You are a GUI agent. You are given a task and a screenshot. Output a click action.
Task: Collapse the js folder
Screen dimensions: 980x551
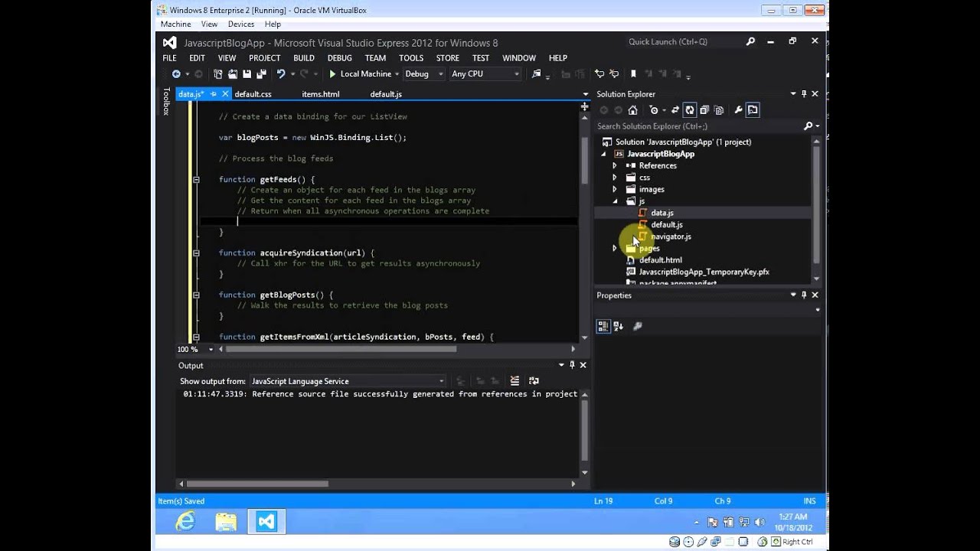coord(615,201)
